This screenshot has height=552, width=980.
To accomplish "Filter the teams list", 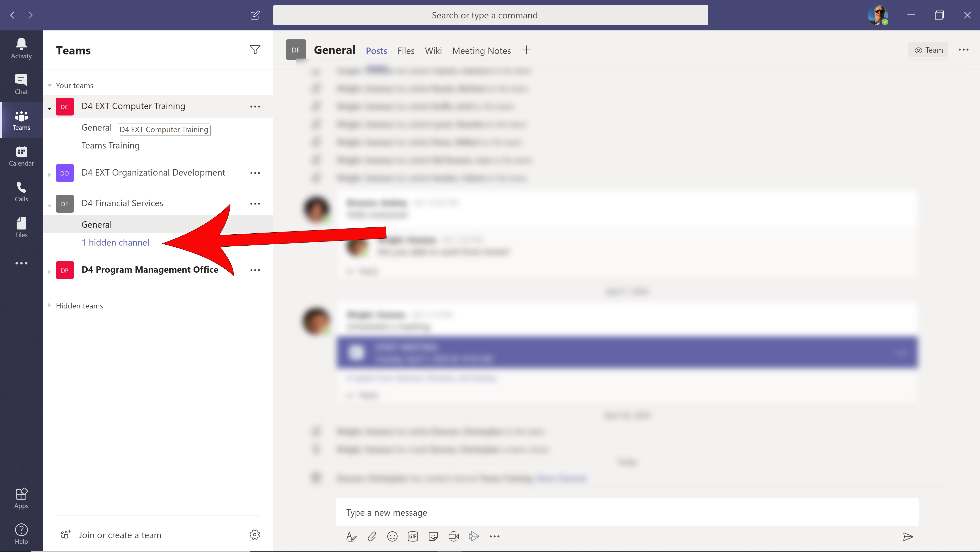I will pyautogui.click(x=255, y=50).
